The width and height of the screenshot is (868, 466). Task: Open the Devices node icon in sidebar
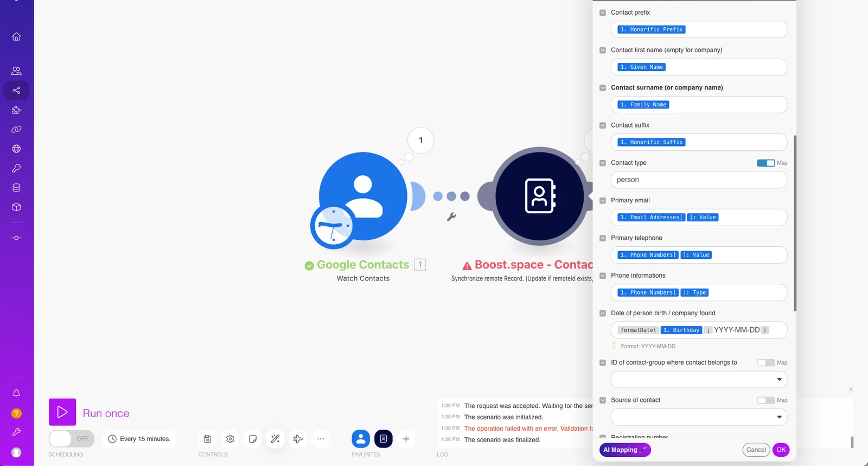[16, 238]
